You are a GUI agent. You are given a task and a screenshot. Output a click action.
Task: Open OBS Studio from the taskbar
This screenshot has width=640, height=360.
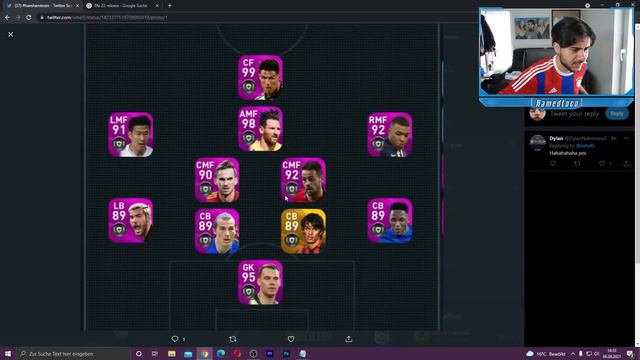[253, 353]
